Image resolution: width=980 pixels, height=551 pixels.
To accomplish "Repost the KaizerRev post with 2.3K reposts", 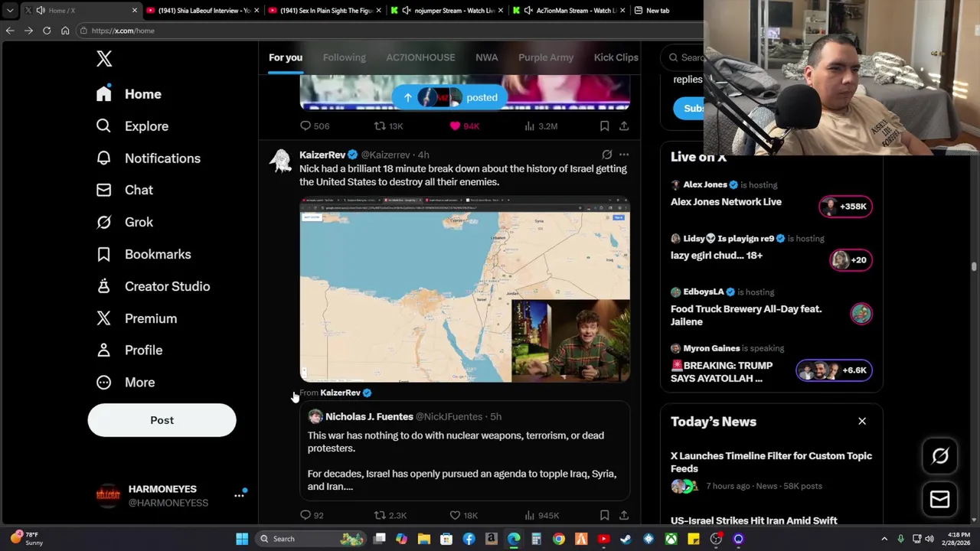I will 390,516.
